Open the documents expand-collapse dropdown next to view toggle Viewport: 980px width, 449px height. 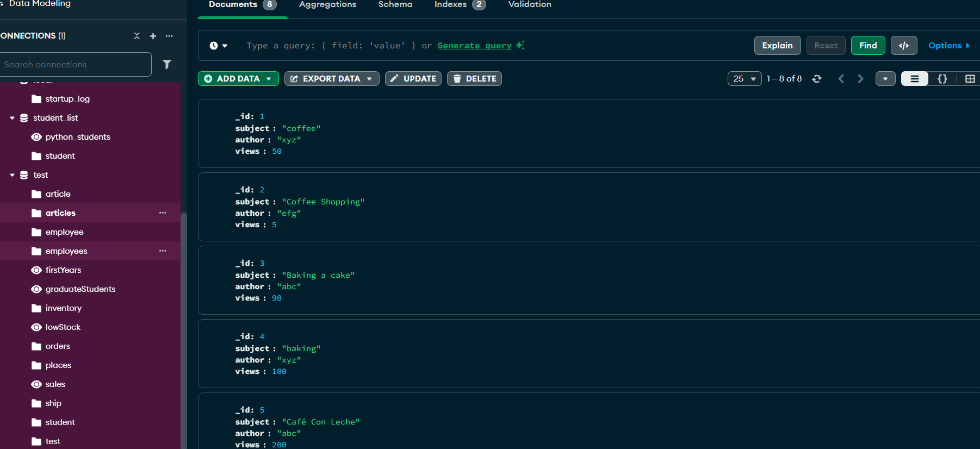(x=885, y=79)
